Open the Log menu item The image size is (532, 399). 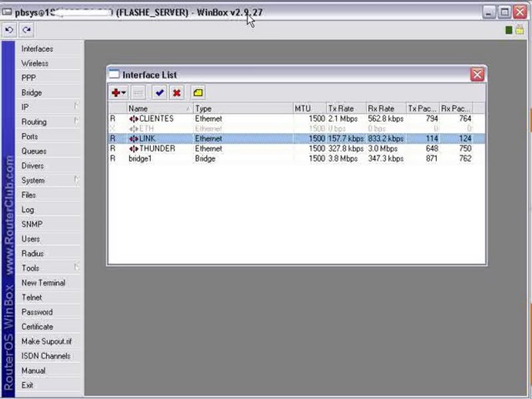click(48, 209)
